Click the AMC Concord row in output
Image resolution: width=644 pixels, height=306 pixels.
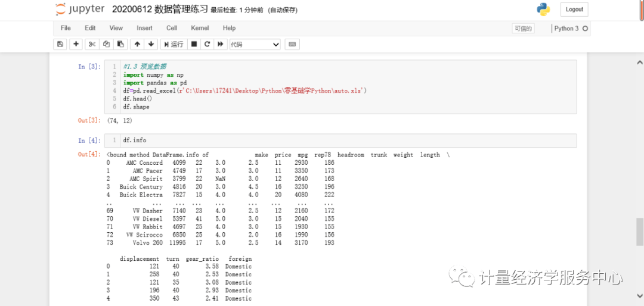220,163
